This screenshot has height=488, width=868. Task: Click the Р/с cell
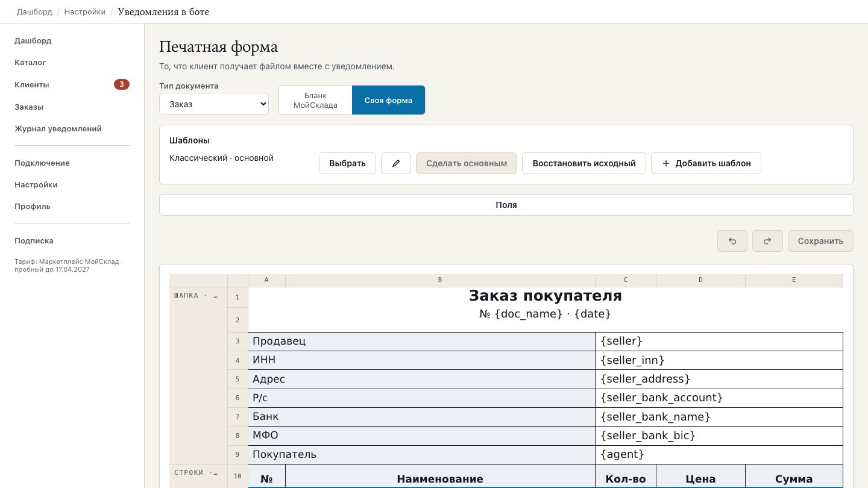pos(421,398)
